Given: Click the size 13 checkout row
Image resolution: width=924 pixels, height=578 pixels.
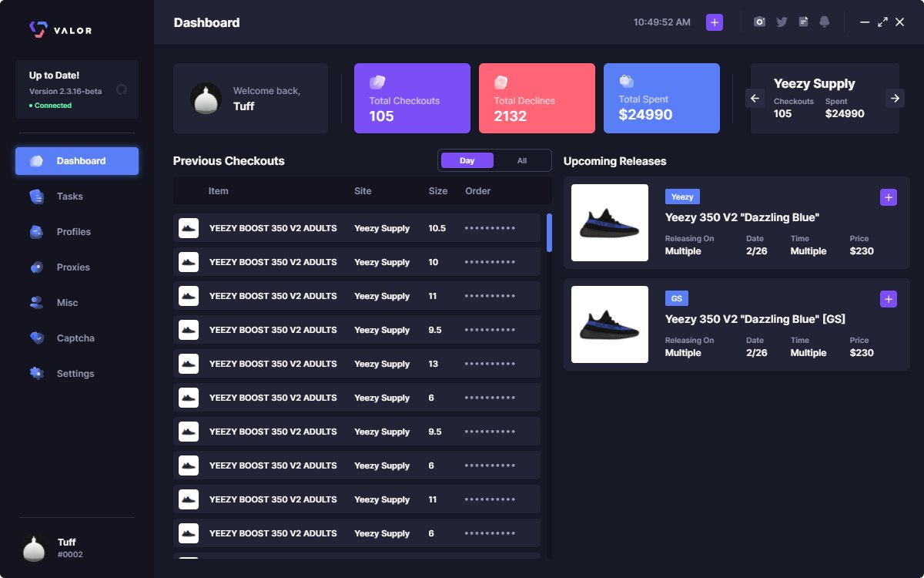Looking at the screenshot, I should tap(357, 364).
